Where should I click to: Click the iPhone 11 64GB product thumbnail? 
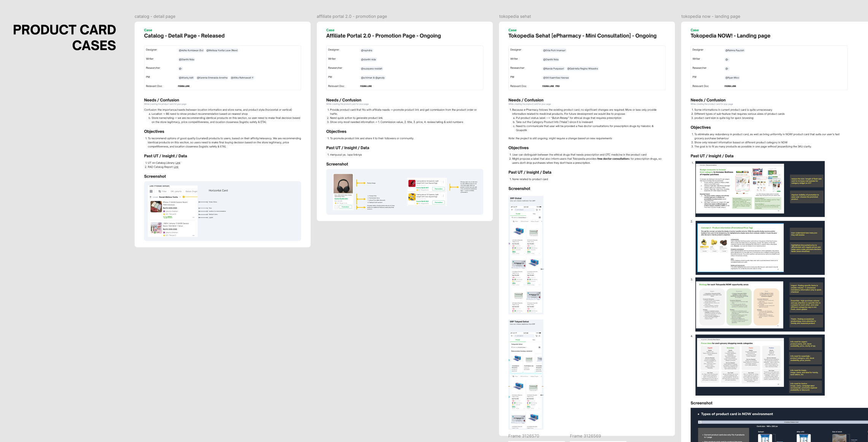[156, 207]
